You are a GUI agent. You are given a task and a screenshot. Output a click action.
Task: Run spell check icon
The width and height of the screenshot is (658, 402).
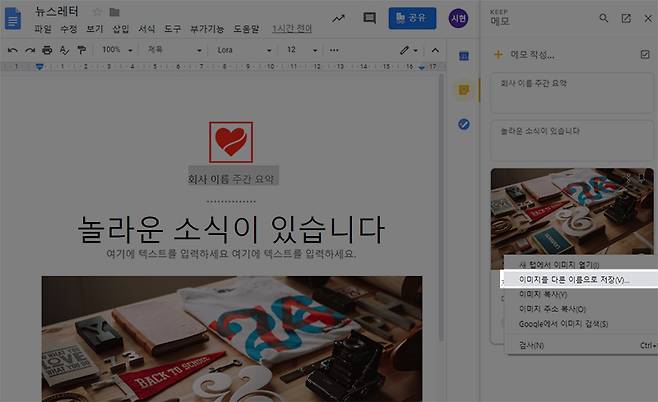coord(64,50)
